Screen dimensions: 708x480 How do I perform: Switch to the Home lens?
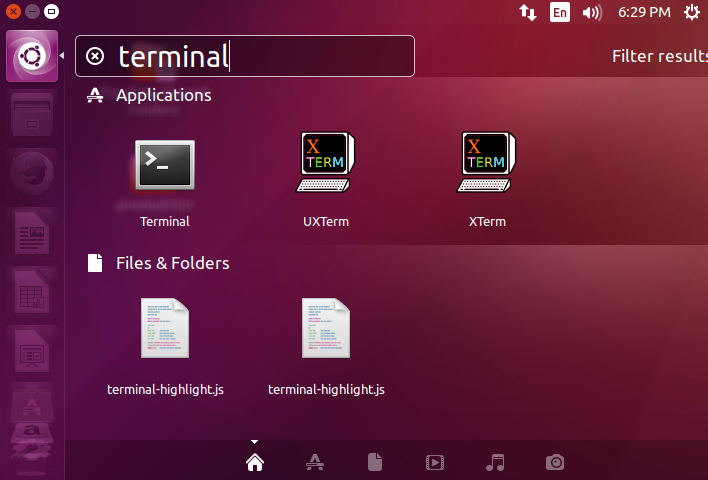(255, 462)
